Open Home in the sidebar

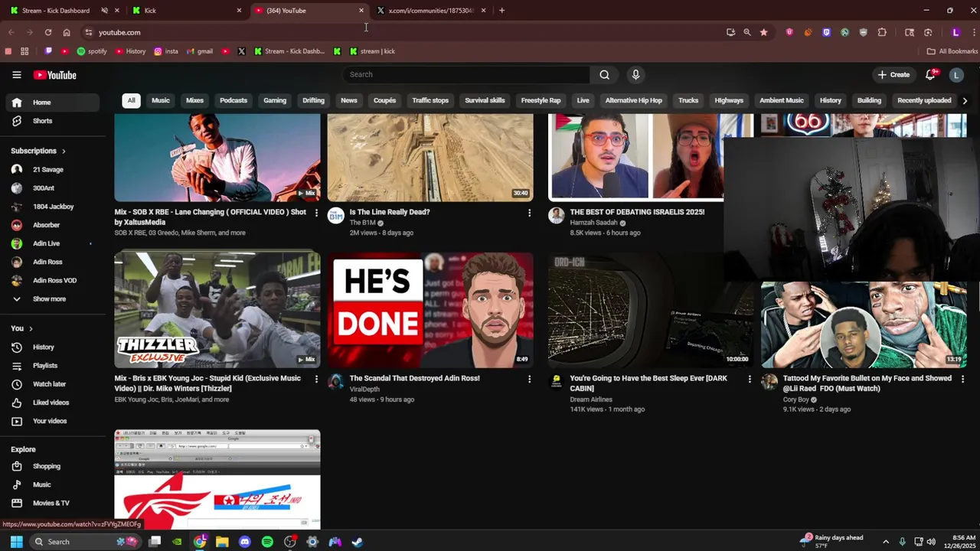(x=53, y=103)
